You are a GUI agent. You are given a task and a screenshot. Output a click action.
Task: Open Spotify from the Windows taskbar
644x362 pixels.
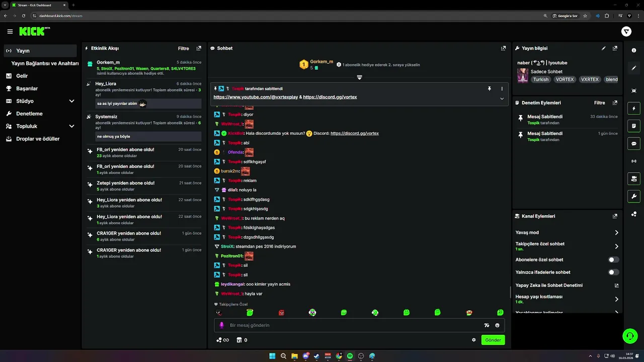[350, 356]
